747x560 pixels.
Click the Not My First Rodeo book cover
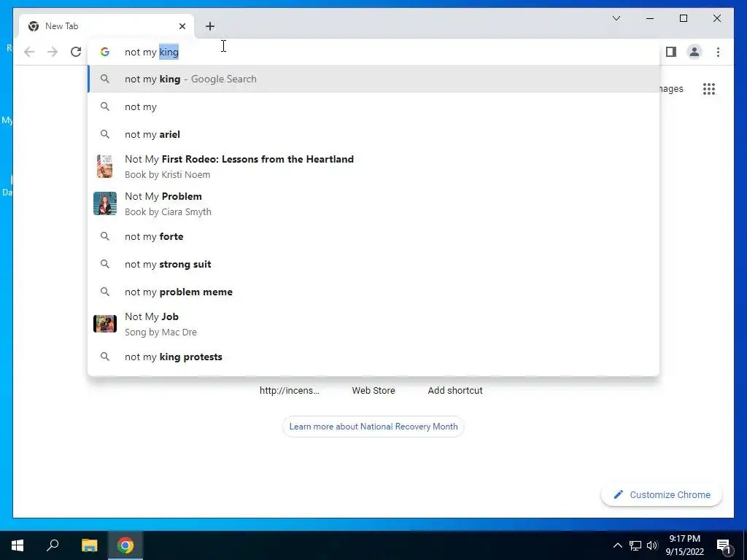pyautogui.click(x=104, y=166)
